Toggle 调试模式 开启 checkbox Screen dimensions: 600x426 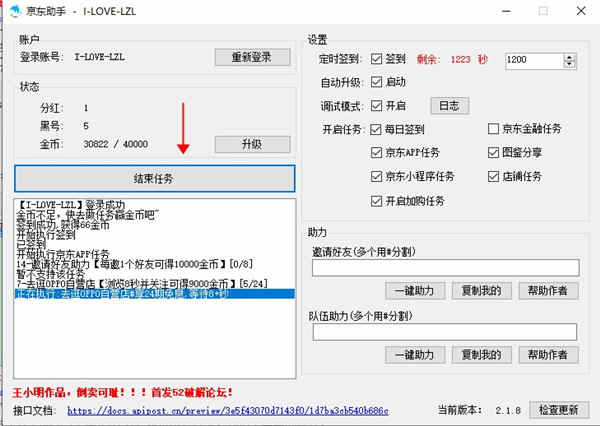click(377, 106)
